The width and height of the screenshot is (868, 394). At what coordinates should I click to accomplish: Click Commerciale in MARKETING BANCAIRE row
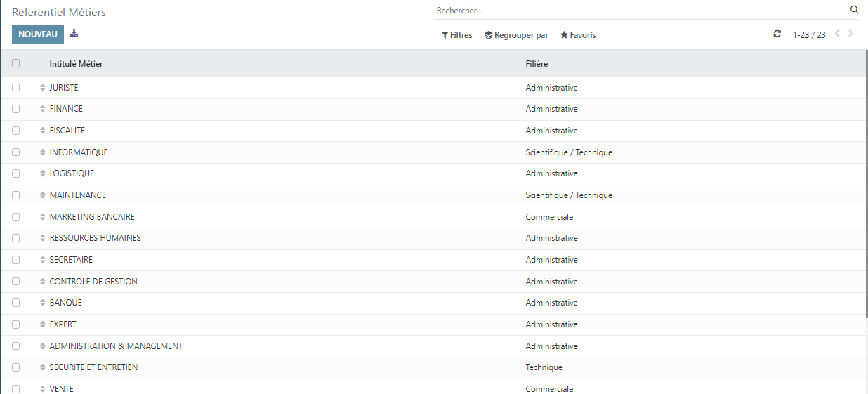(x=549, y=217)
